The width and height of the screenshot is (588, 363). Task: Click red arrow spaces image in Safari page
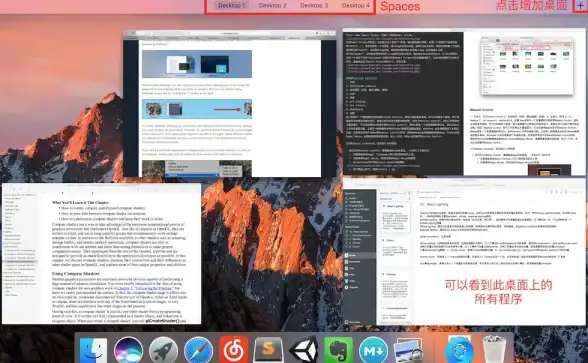tap(197, 109)
